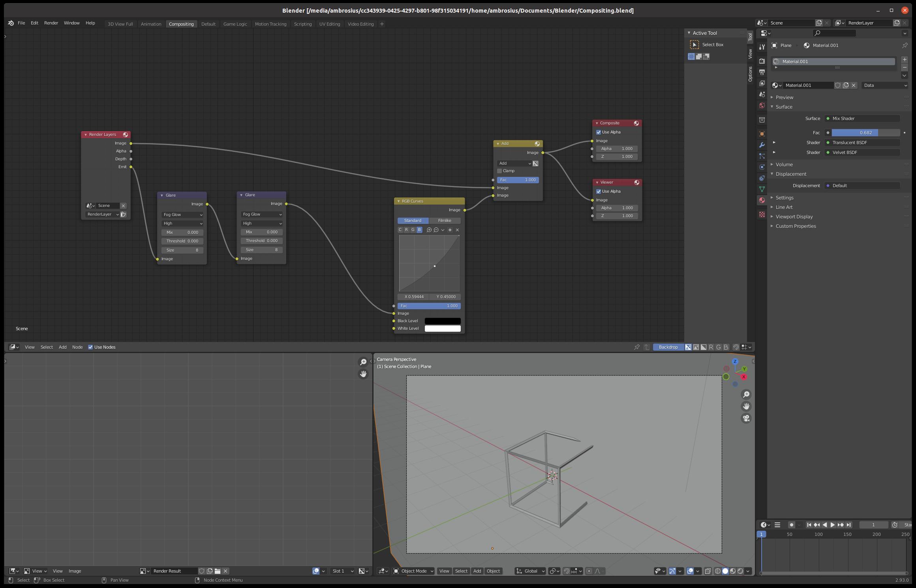Image resolution: width=916 pixels, height=588 pixels.
Task: Open the Object Constraints tab icon
Action: tap(762, 178)
